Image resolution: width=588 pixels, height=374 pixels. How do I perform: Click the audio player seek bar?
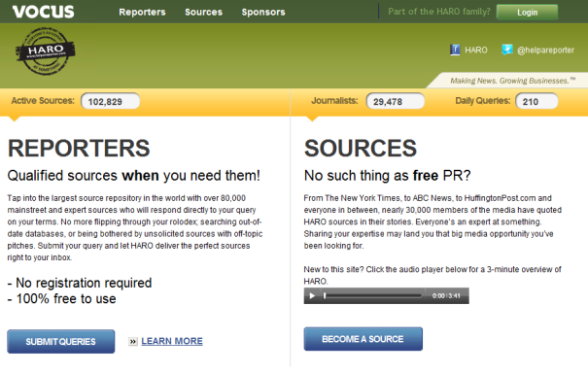coord(373,295)
